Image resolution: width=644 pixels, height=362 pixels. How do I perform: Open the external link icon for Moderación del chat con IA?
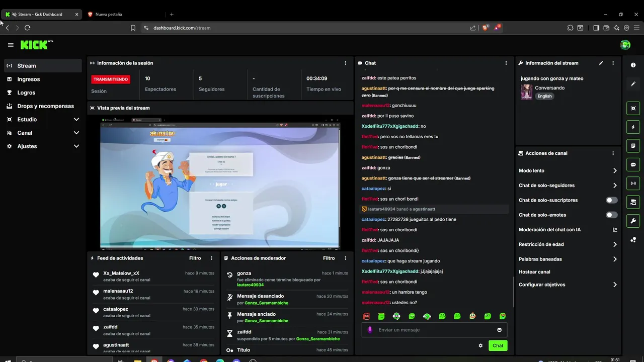[615, 230]
